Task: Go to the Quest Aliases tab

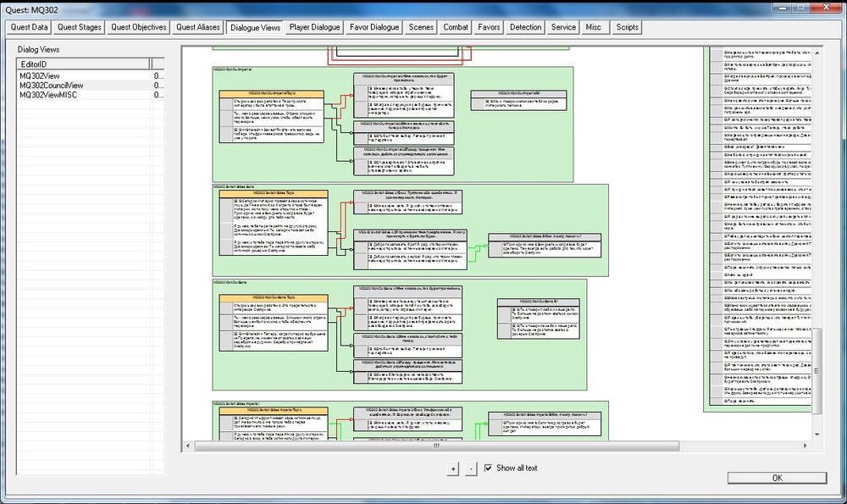Action: pos(197,27)
